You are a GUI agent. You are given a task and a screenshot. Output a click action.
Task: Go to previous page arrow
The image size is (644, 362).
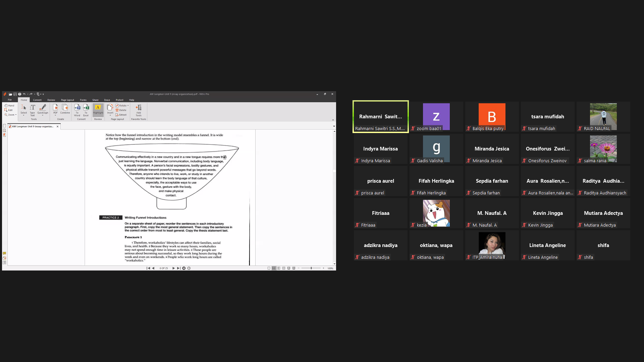pyautogui.click(x=153, y=268)
